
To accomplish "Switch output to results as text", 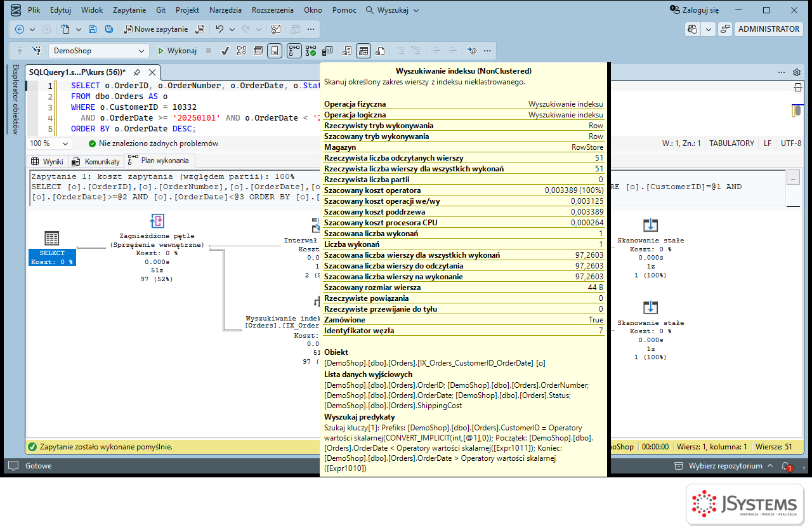I will click(x=347, y=51).
